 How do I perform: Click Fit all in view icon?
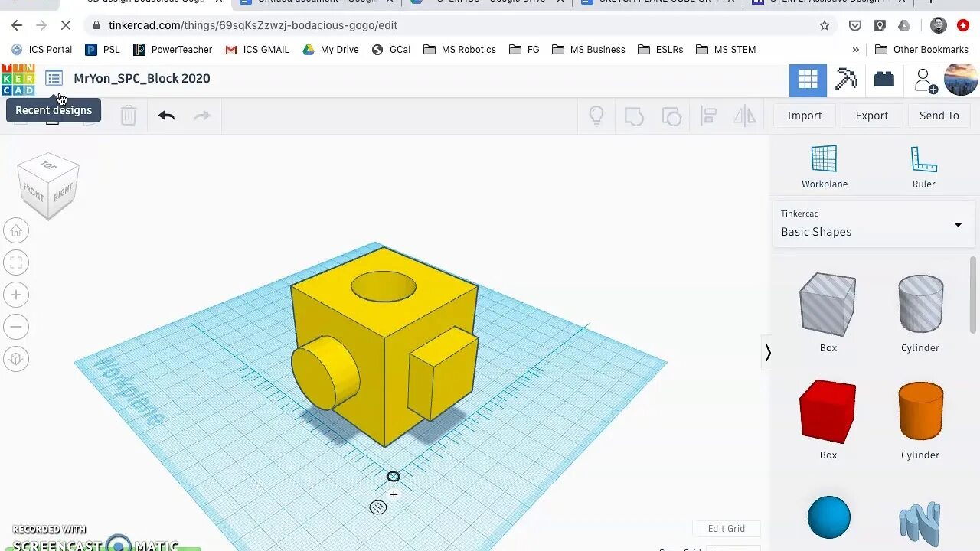pos(16,262)
